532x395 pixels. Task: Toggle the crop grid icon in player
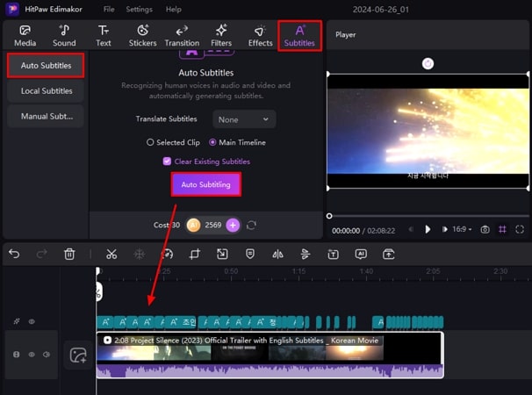pyautogui.click(x=502, y=229)
